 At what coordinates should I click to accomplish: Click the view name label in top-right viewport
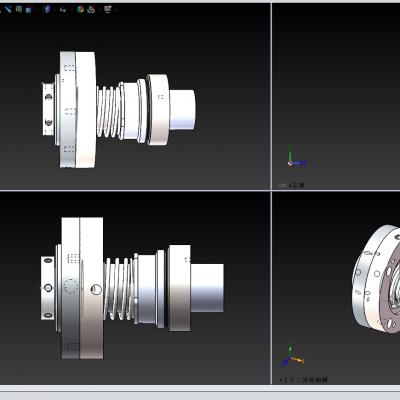pos(292,185)
